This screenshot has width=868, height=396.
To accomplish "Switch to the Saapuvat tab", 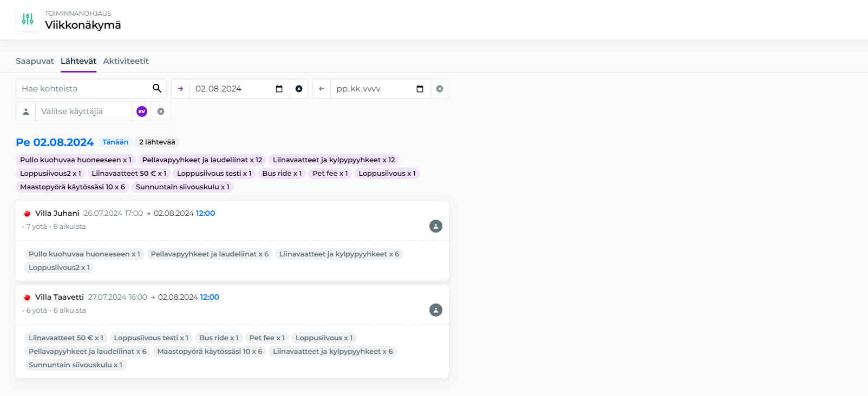I will click(x=35, y=61).
